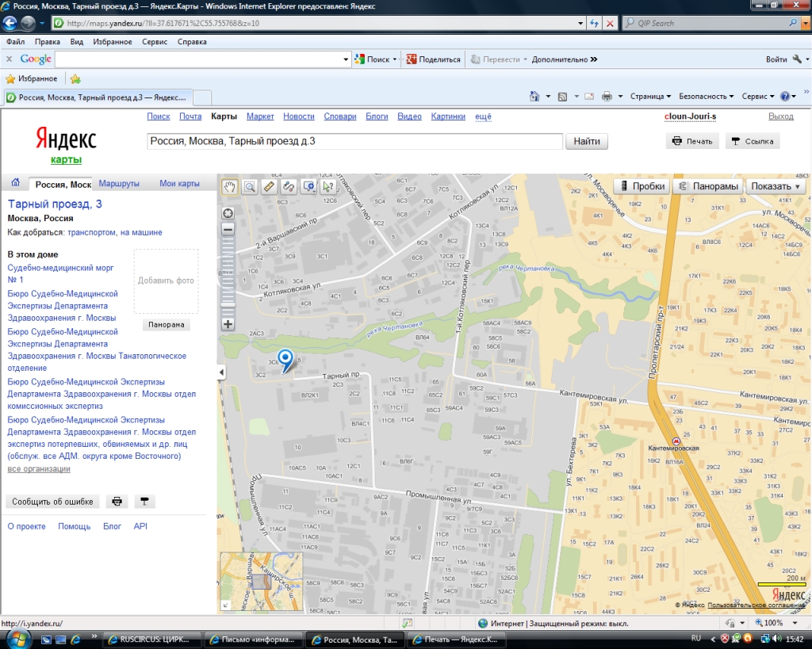Viewport: 812px width, 649px height.
Task: Collapse the overview minimap with corner arrow
Action: pyautogui.click(x=225, y=605)
